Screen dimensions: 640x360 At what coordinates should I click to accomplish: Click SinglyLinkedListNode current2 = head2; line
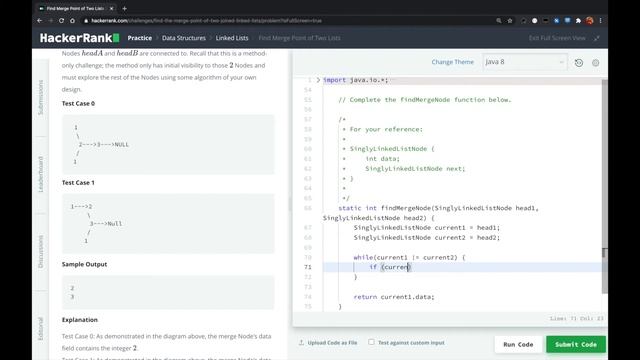pos(427,238)
